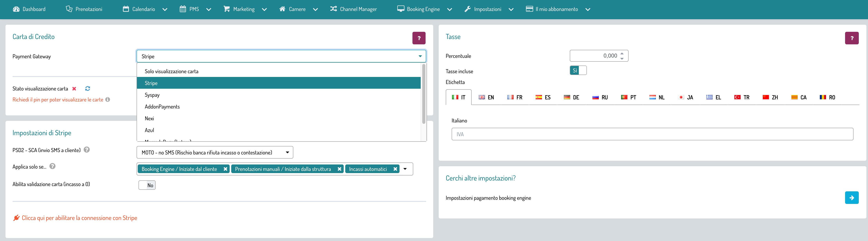This screenshot has height=241, width=868.
Task: Click the red X card status icon
Action: click(x=74, y=89)
